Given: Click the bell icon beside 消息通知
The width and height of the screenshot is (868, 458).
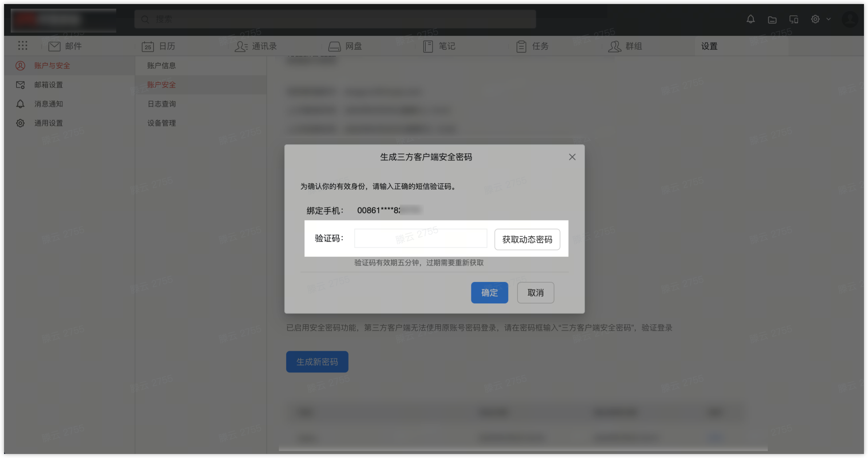Looking at the screenshot, I should [x=20, y=104].
